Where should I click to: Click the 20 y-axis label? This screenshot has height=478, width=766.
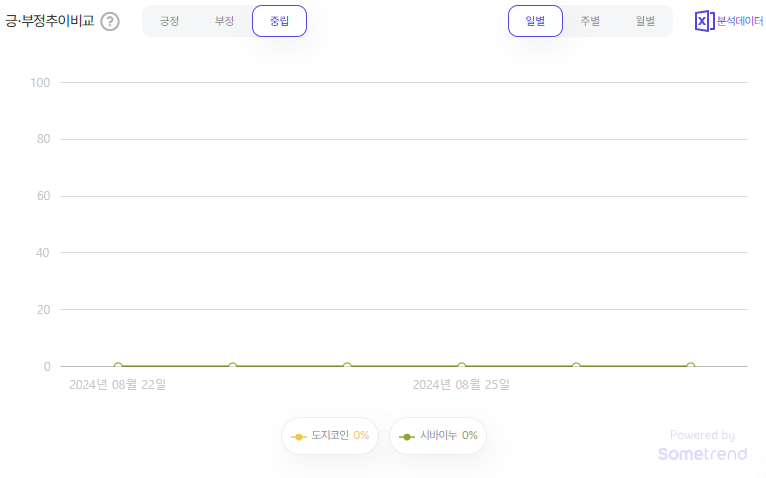43,309
